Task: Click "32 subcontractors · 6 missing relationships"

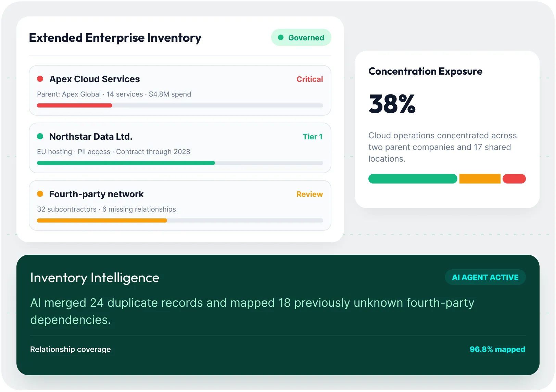Action: tap(106, 209)
